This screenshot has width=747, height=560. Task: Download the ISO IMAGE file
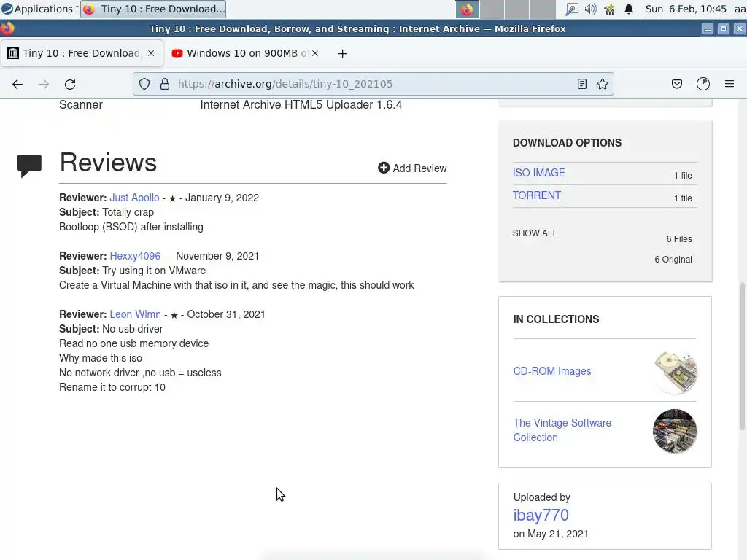point(539,173)
